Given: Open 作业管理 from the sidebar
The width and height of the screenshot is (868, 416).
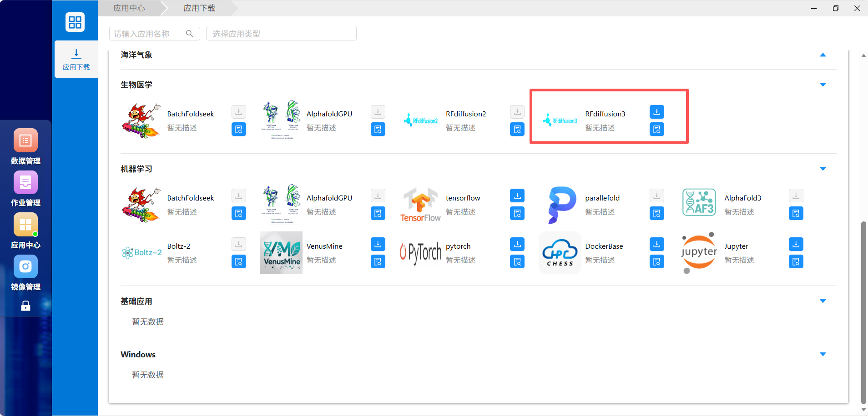Looking at the screenshot, I should tap(25, 189).
